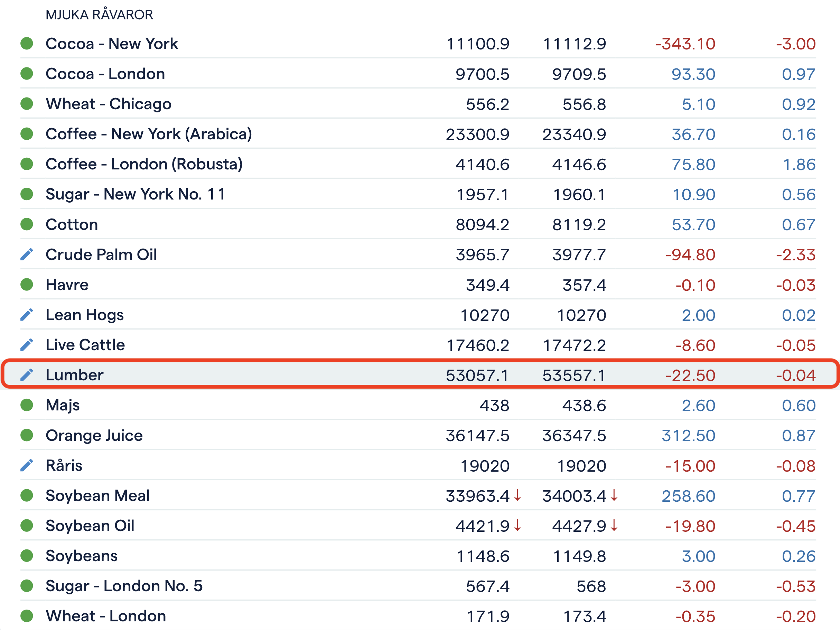Click the pencil icon beside Live Cattle
This screenshot has width=840, height=630.
coord(27,345)
